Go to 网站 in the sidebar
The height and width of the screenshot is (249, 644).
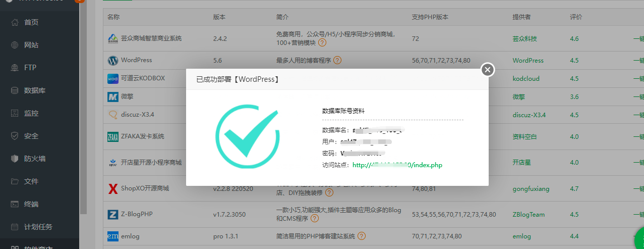point(31,45)
